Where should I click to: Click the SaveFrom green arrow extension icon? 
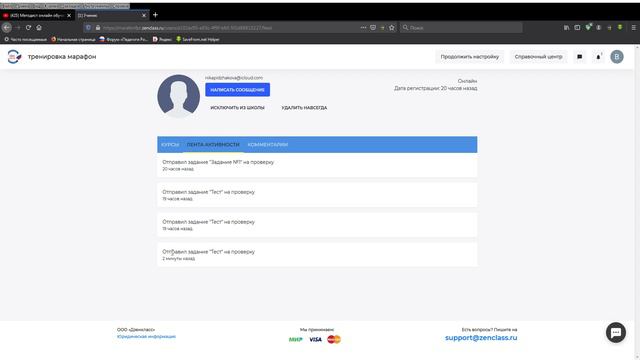620,27
